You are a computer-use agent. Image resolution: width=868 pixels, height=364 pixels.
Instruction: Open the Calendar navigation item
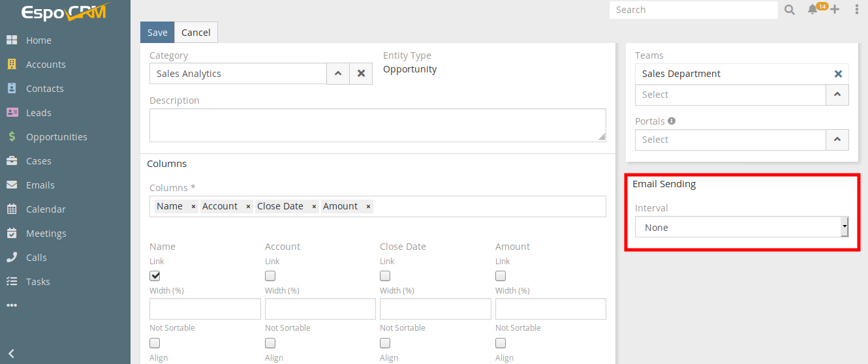click(x=46, y=209)
